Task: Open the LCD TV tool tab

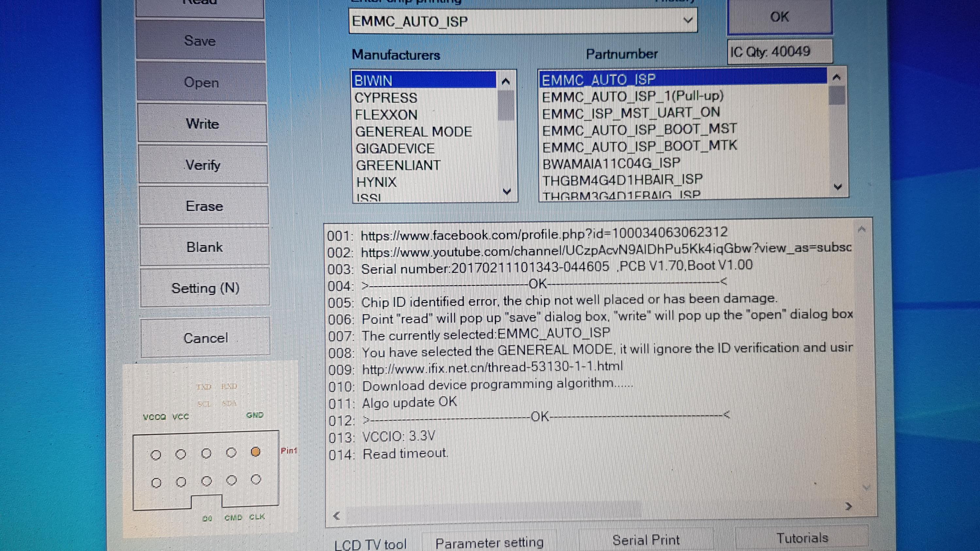Action: [x=370, y=544]
